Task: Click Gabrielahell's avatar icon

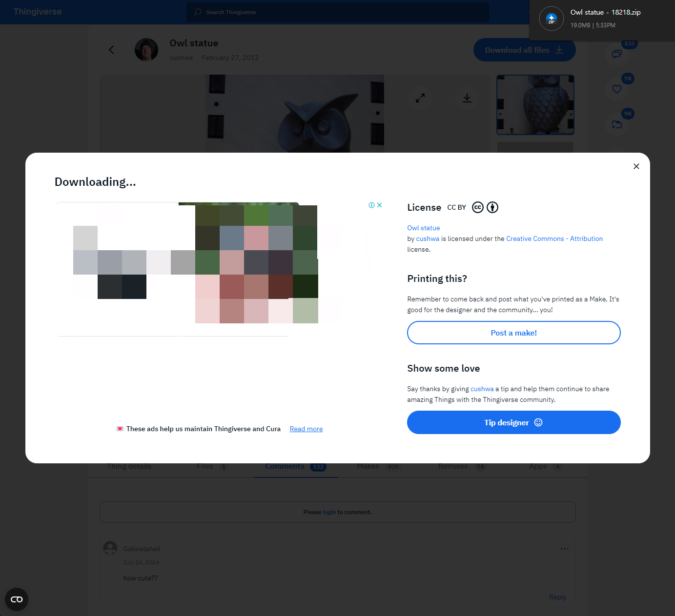Action: click(110, 548)
